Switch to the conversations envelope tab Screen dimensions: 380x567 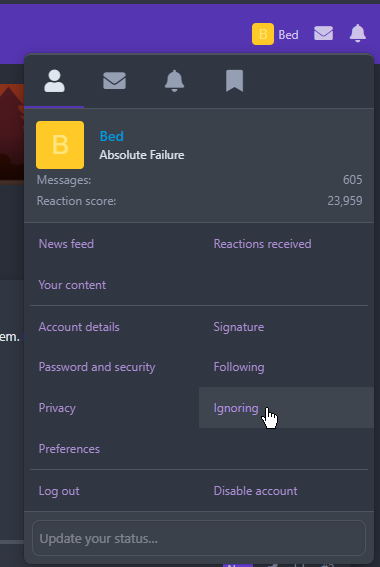pyautogui.click(x=114, y=81)
